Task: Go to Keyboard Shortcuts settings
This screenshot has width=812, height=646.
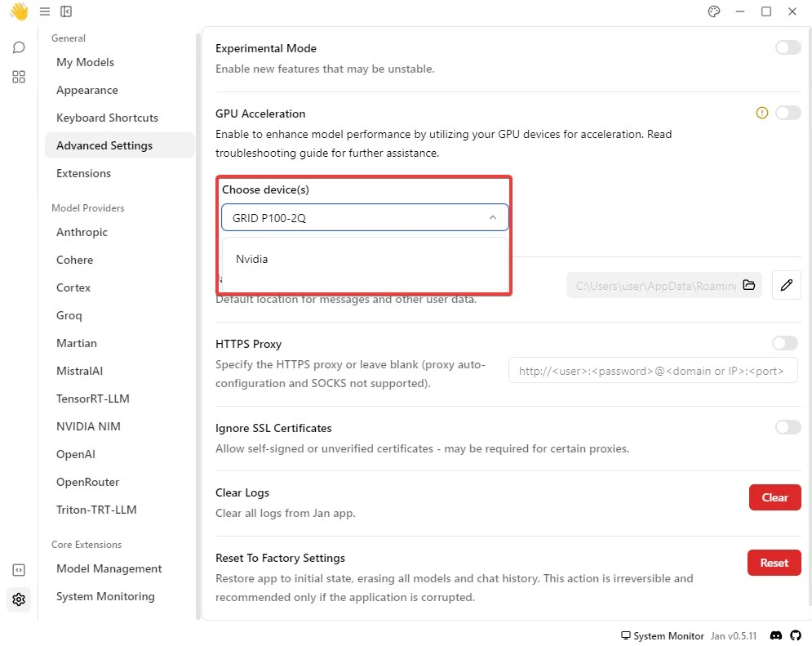Action: tap(107, 118)
